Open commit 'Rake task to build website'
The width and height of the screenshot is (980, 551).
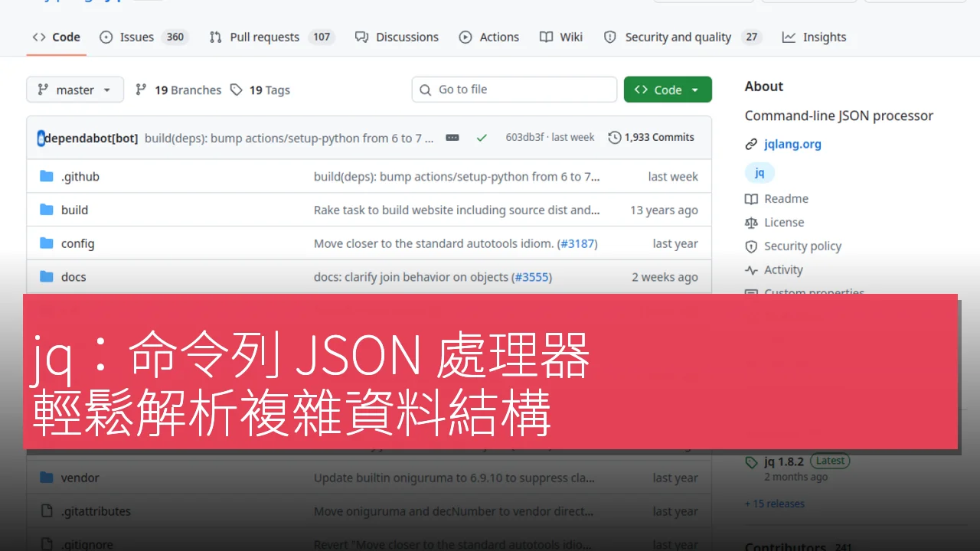click(457, 210)
